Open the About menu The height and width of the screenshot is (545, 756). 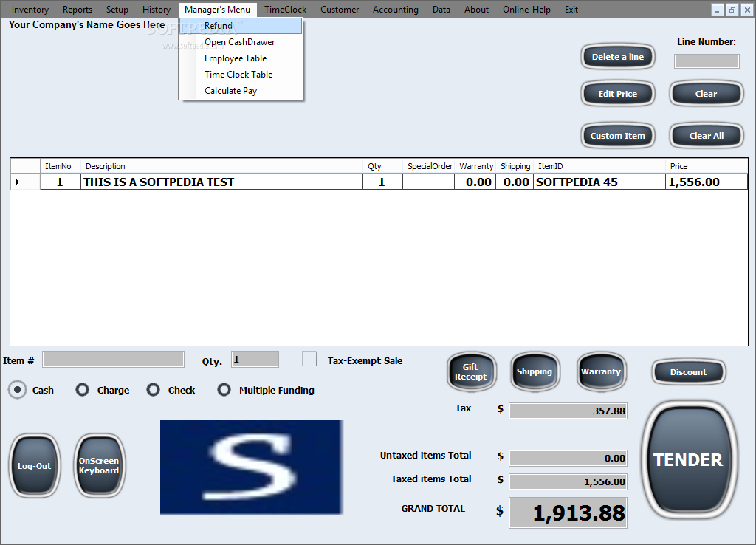pos(476,10)
